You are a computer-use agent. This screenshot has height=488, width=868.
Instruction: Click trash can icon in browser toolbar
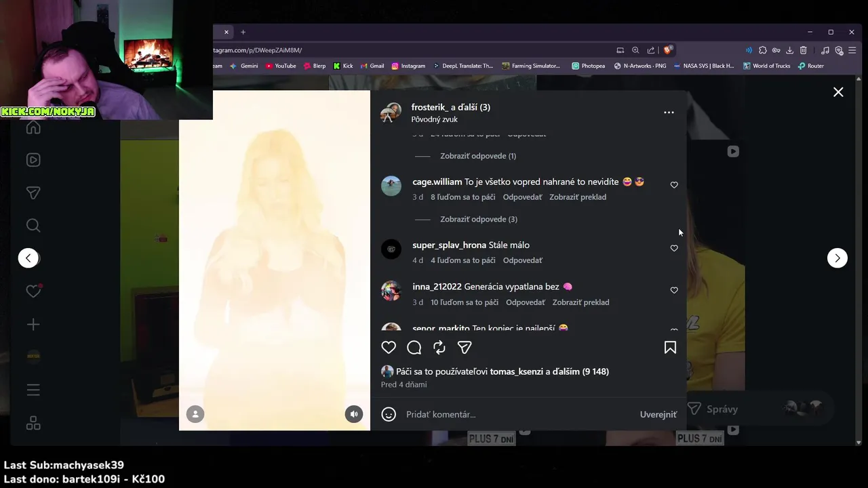point(803,50)
